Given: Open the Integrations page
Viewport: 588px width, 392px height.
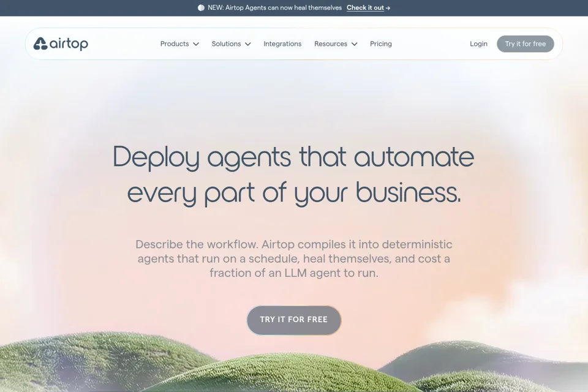Looking at the screenshot, I should (x=282, y=44).
